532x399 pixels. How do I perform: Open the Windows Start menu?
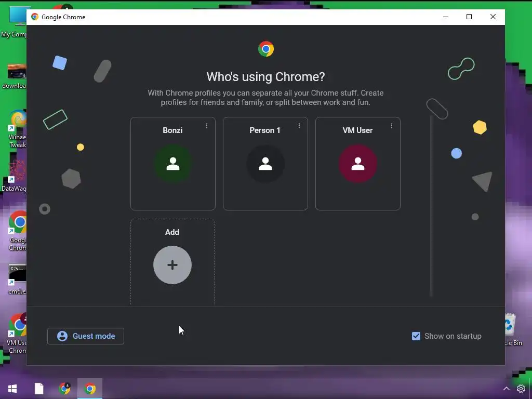12,389
